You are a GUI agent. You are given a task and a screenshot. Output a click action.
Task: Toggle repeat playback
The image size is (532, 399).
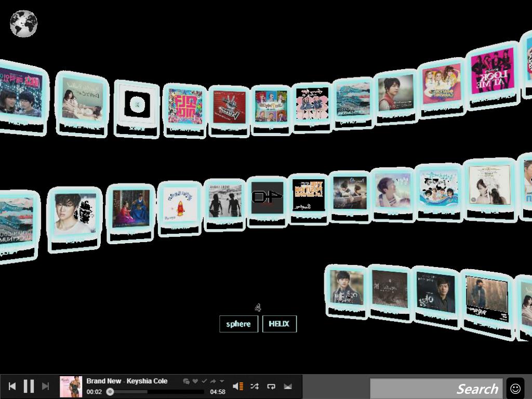[x=271, y=386]
